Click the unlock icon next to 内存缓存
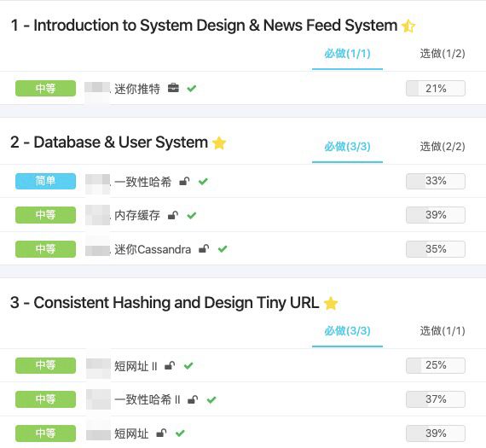 pyautogui.click(x=173, y=215)
